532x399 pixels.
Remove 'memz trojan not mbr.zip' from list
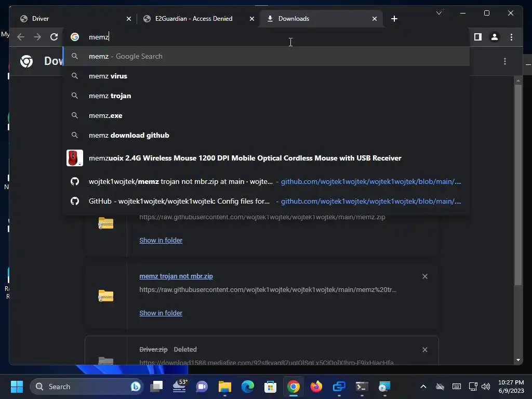tap(425, 276)
